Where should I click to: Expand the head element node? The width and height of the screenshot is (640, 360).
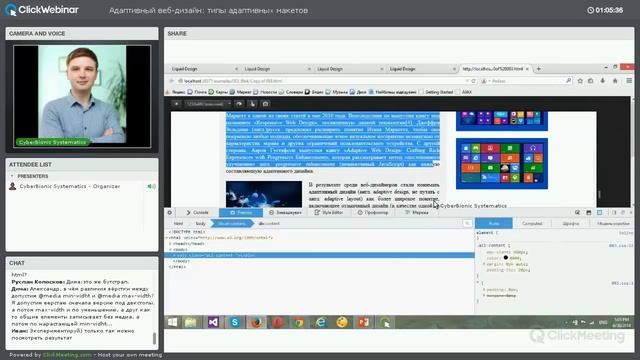click(170, 244)
